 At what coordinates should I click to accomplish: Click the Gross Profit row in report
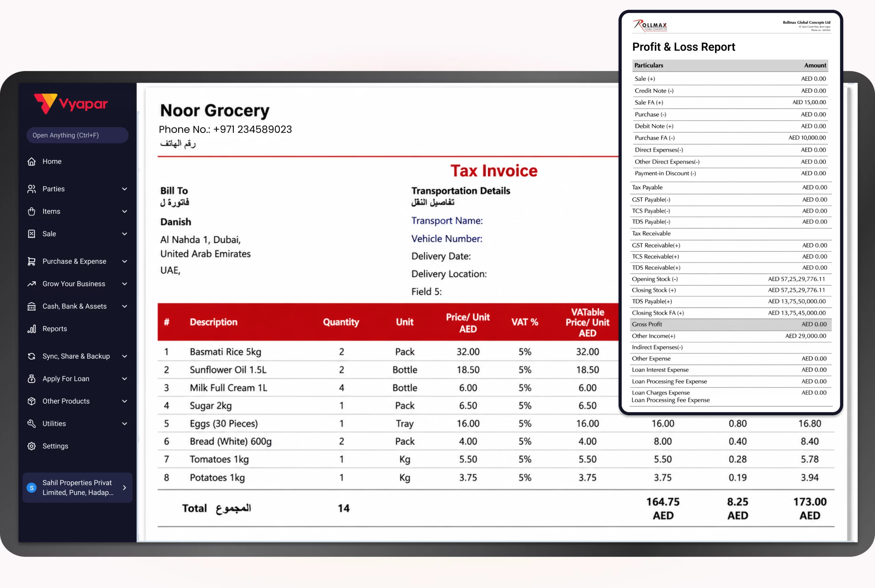(731, 324)
